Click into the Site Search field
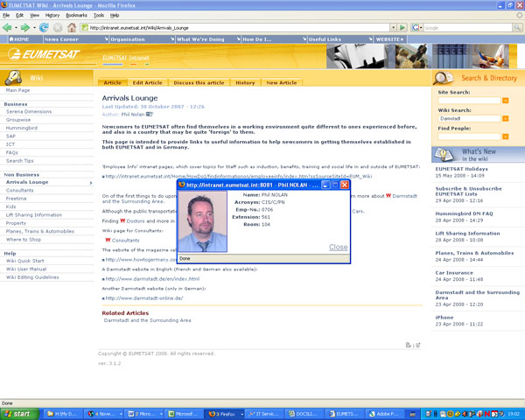The image size is (525, 420). click(469, 101)
